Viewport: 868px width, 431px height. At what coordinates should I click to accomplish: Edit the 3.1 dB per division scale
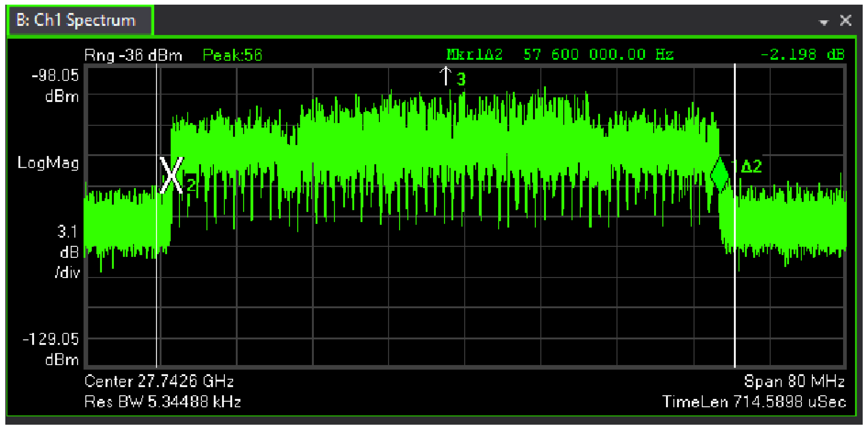click(x=67, y=232)
